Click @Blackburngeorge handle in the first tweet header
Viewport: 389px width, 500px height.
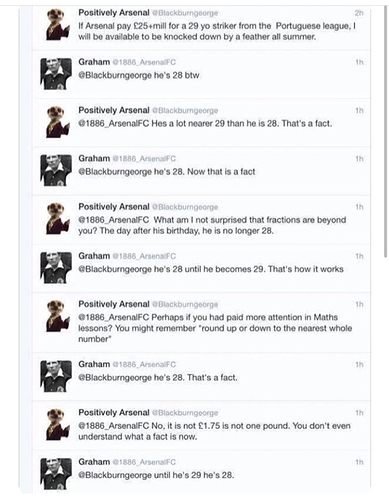[185, 13]
